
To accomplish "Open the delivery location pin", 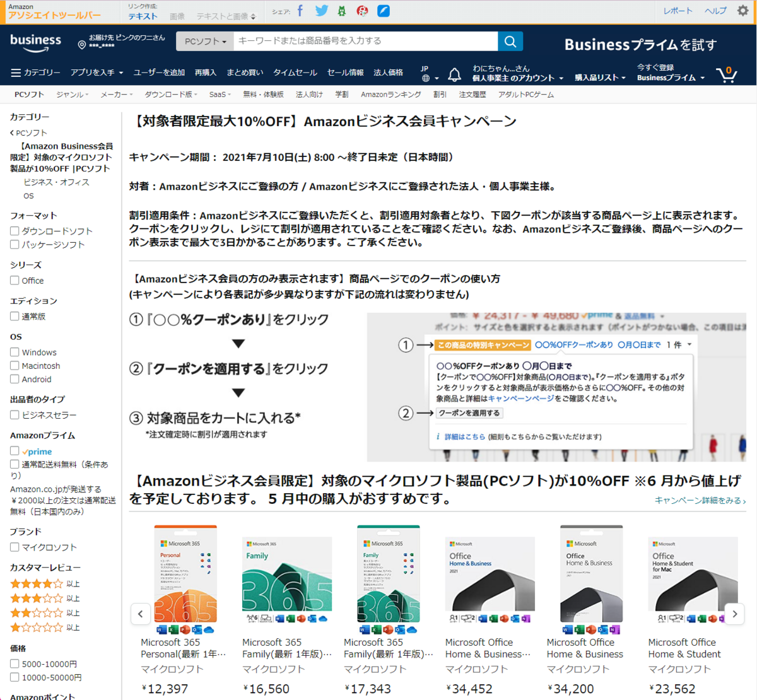I will [81, 45].
